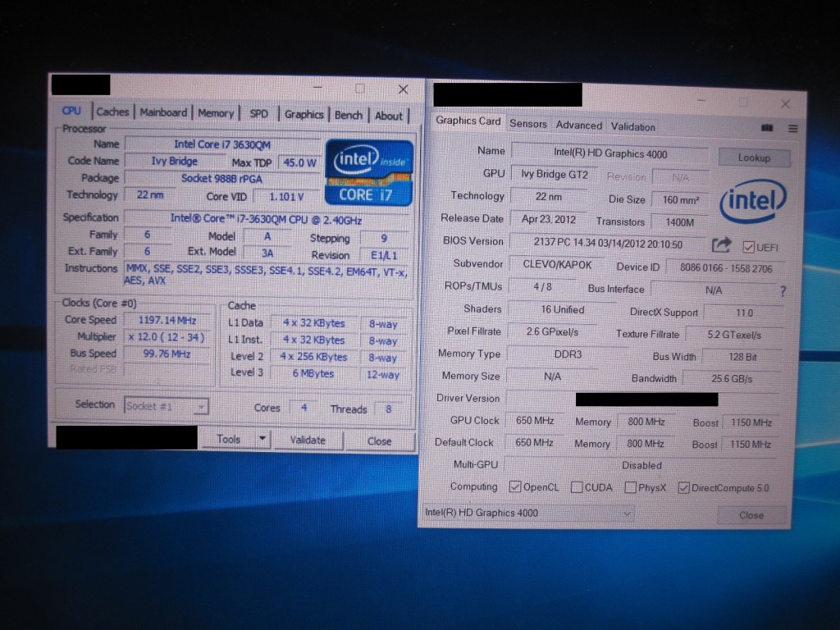Click the Intel logo in GPU-Z

pyautogui.click(x=753, y=201)
